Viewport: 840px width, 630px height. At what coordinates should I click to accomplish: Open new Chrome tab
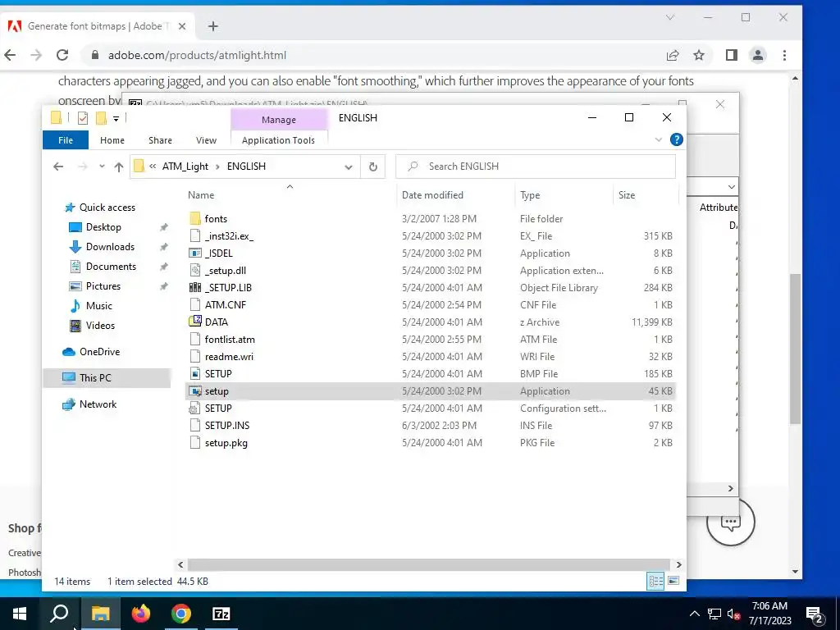212,26
